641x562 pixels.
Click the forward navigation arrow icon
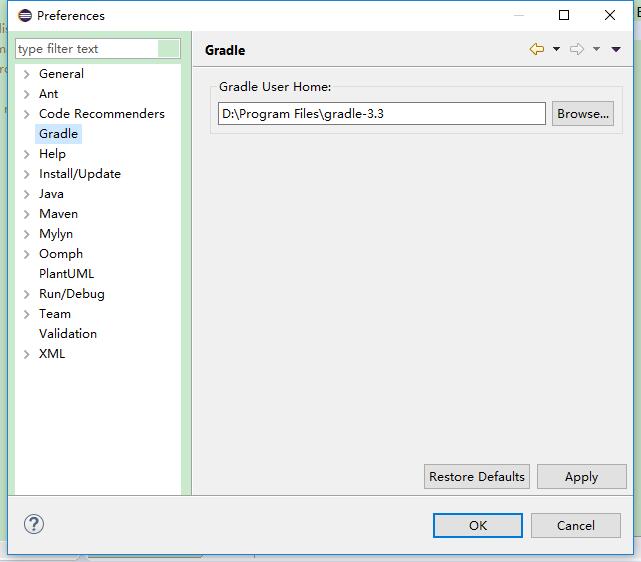click(x=577, y=49)
